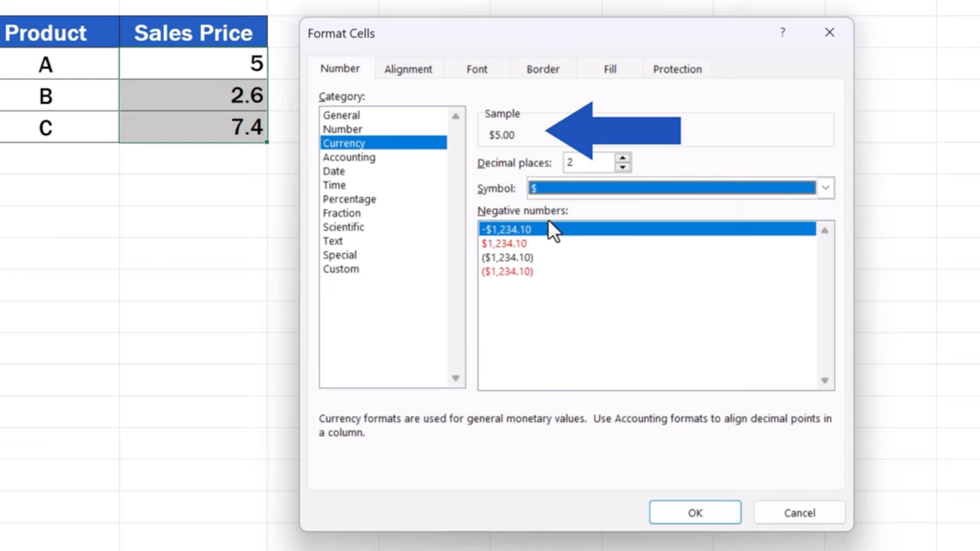Click the Category list scroll-up arrow

point(455,115)
